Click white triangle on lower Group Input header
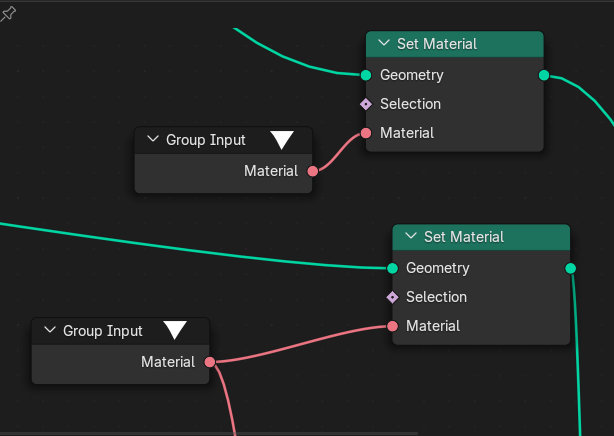The width and height of the screenshot is (614, 436). 175,330
